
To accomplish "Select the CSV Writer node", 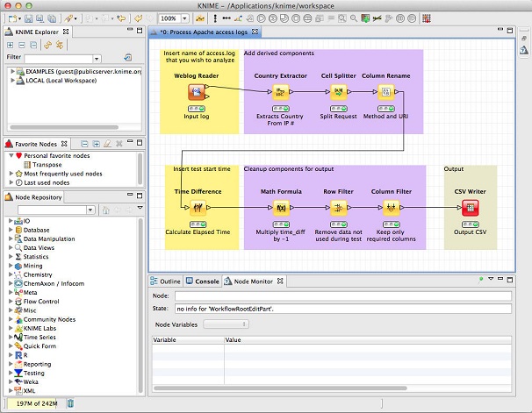I will [471, 207].
